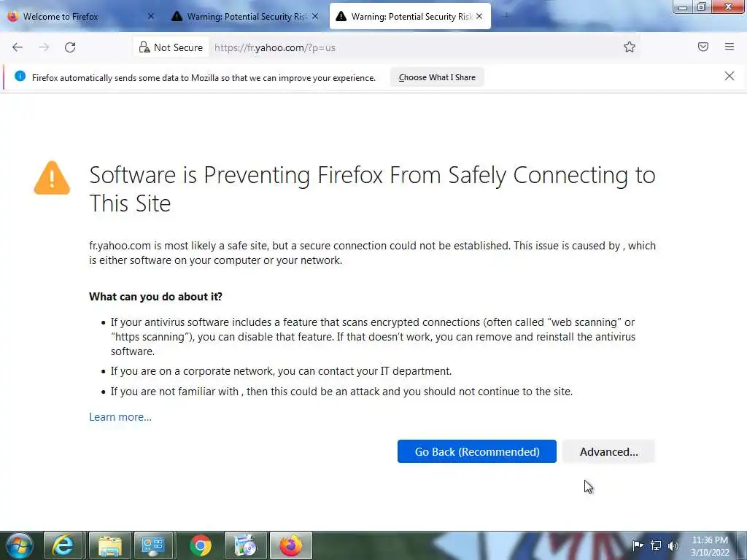Expand the Advanced... error details
Screen dimensions: 747x560
click(x=608, y=451)
